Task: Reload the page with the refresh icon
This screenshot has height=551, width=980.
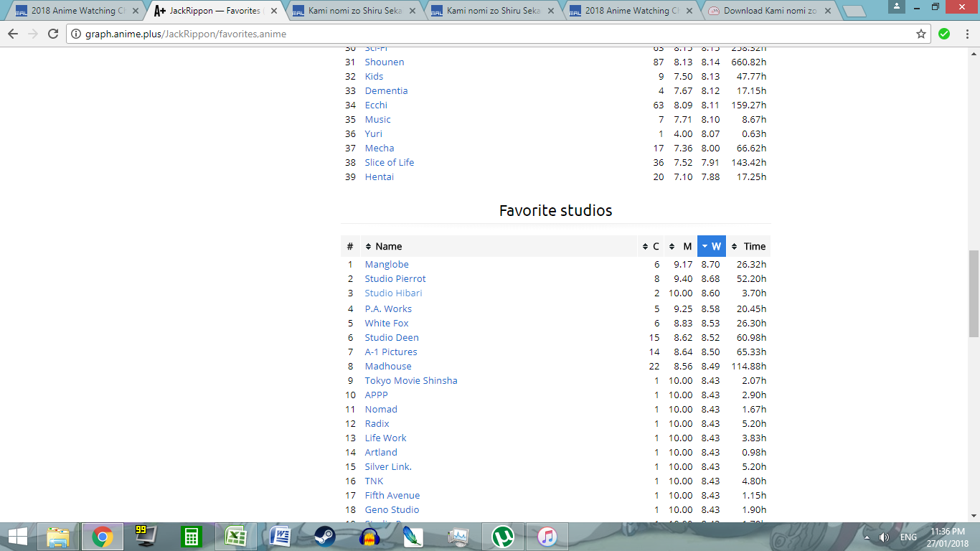Action: [53, 34]
